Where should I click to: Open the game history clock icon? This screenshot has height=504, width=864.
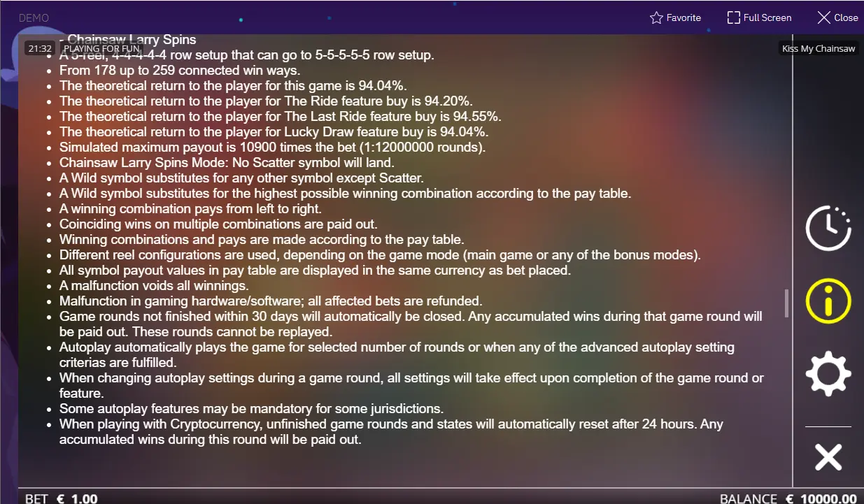pos(828,228)
